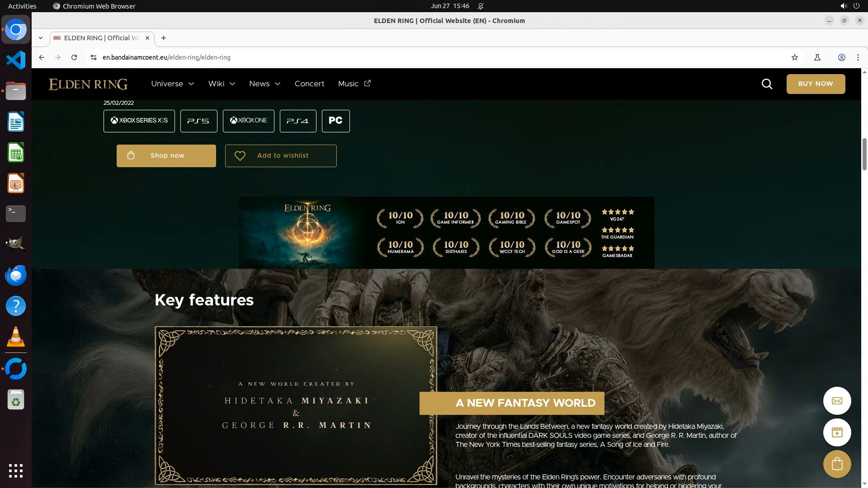
Task: Click the floating shopping bag icon
Action: coord(837,464)
